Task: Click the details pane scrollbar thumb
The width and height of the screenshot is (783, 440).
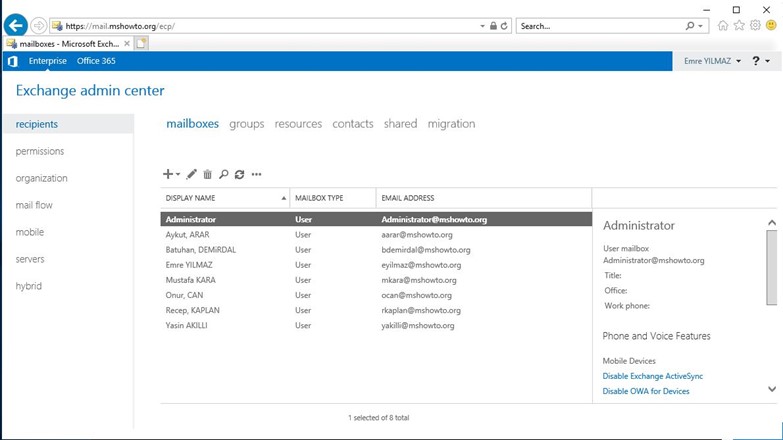Action: [x=772, y=268]
